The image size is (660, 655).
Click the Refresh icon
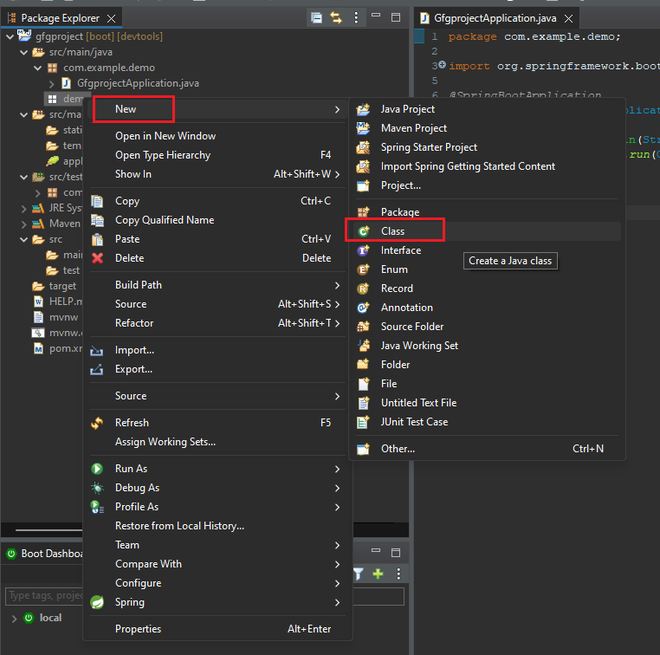point(97,423)
